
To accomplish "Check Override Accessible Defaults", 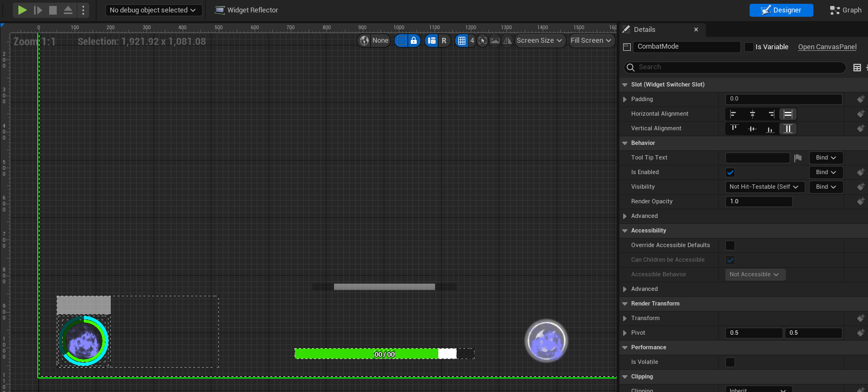I will [x=730, y=245].
